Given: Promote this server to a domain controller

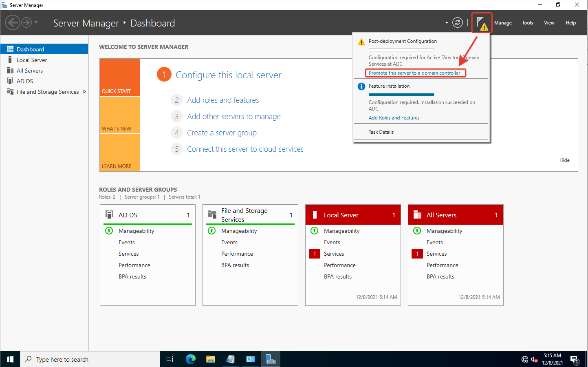Looking at the screenshot, I should 414,73.
